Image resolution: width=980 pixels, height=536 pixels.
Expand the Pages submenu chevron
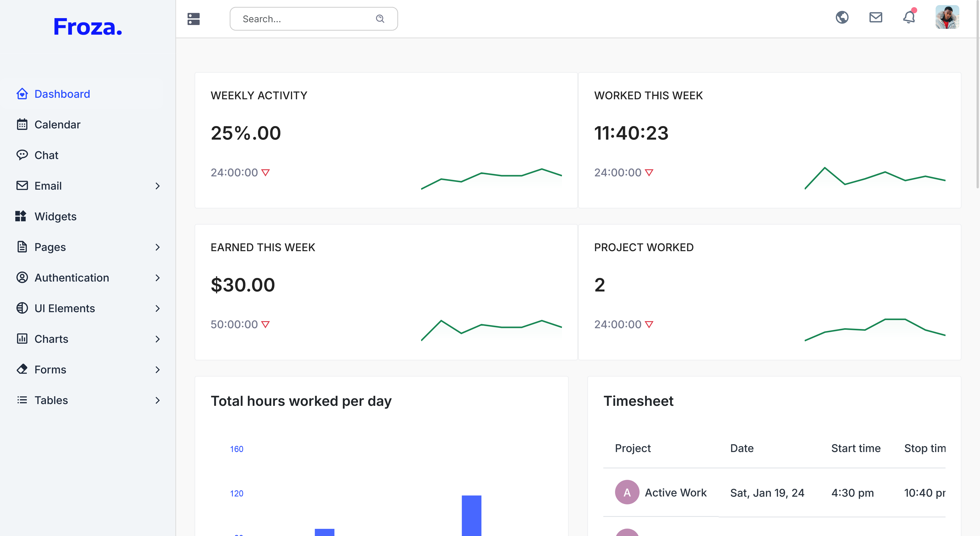point(157,247)
